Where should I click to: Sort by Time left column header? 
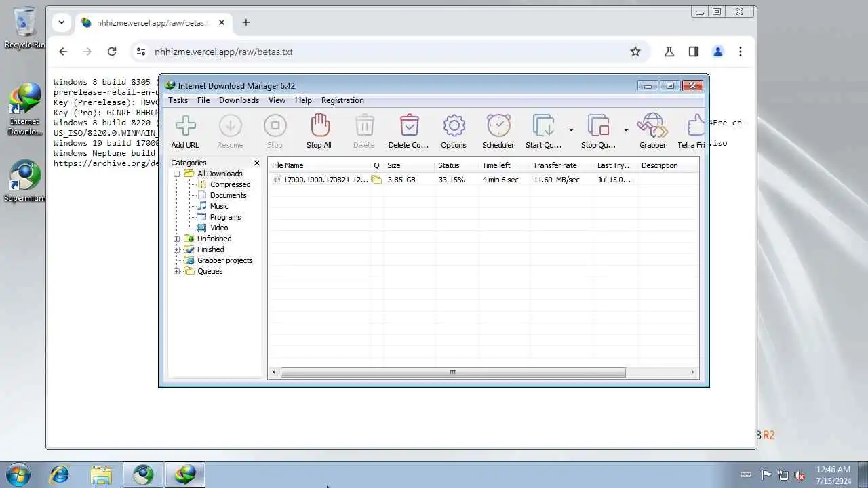504,165
